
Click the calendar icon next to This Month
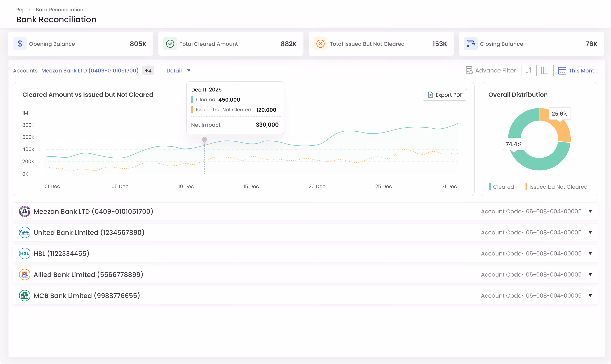(x=562, y=71)
